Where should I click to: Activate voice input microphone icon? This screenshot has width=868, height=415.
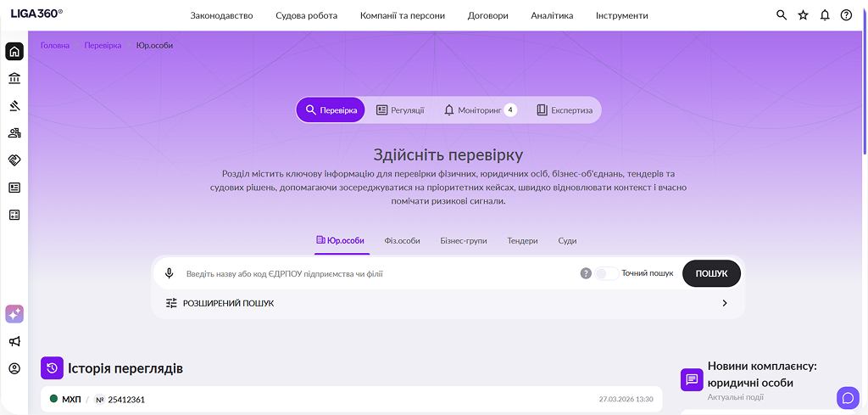pyautogui.click(x=170, y=274)
